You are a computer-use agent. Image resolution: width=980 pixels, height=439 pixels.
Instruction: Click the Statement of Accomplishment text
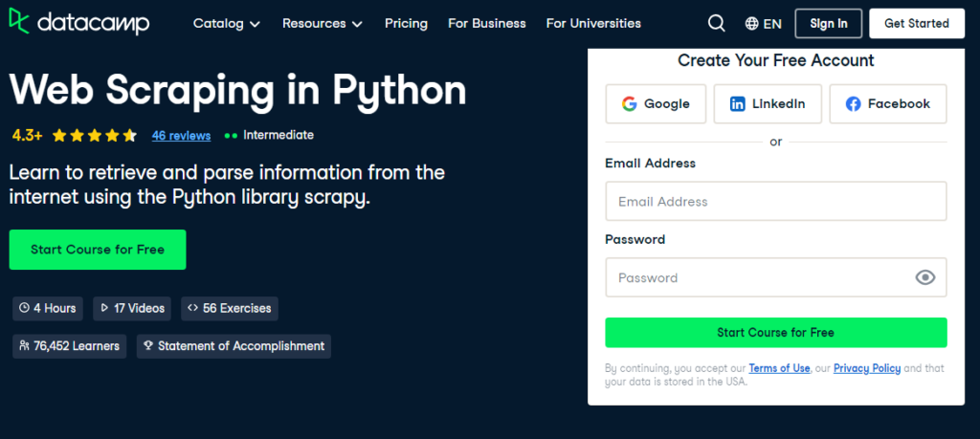coord(241,346)
